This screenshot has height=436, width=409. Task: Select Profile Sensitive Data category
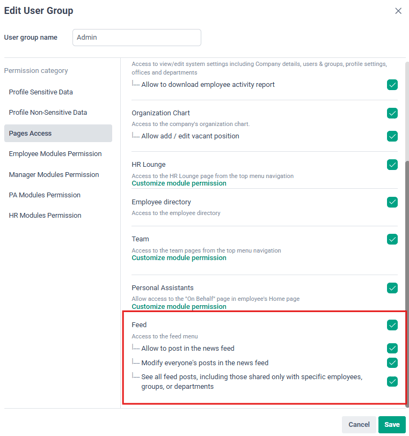41,92
